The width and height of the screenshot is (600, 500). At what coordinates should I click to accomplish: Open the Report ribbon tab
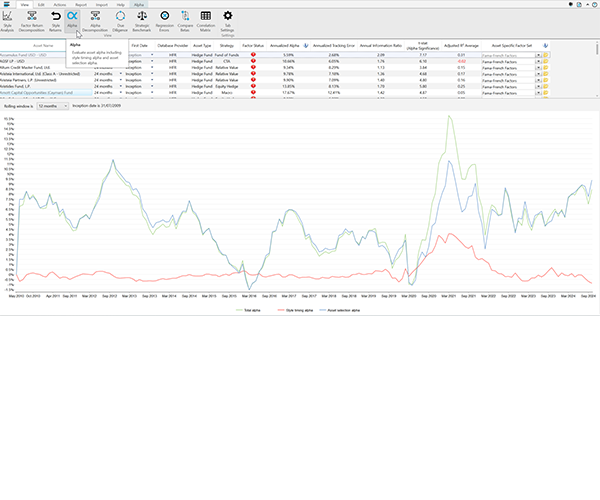click(x=81, y=5)
